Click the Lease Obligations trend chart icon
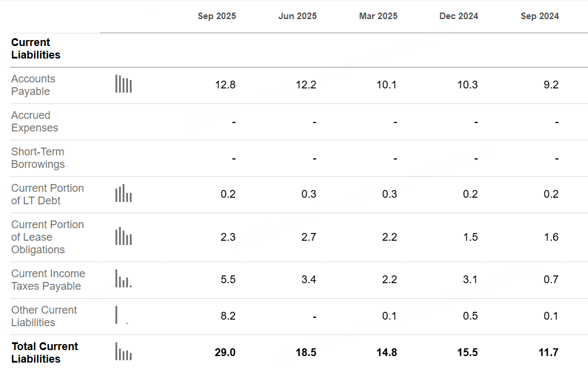588x368 pixels. coord(123,237)
